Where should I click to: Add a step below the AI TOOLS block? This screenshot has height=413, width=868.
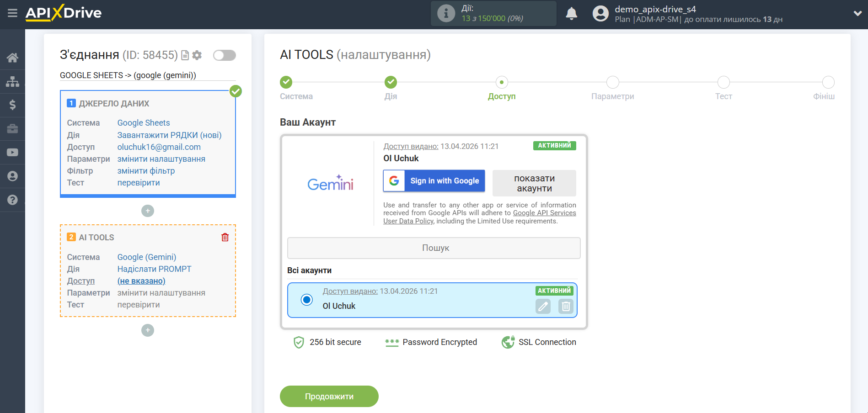coord(148,330)
